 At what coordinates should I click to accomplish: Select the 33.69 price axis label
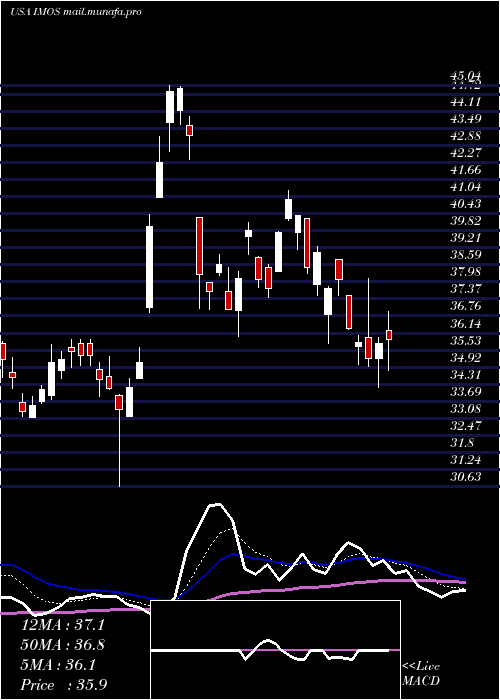point(465,392)
